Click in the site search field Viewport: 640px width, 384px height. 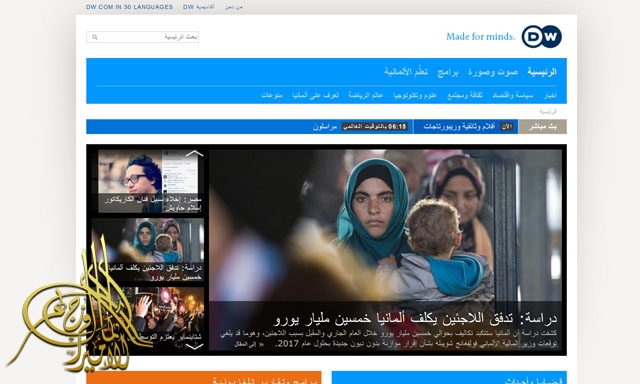142,37
